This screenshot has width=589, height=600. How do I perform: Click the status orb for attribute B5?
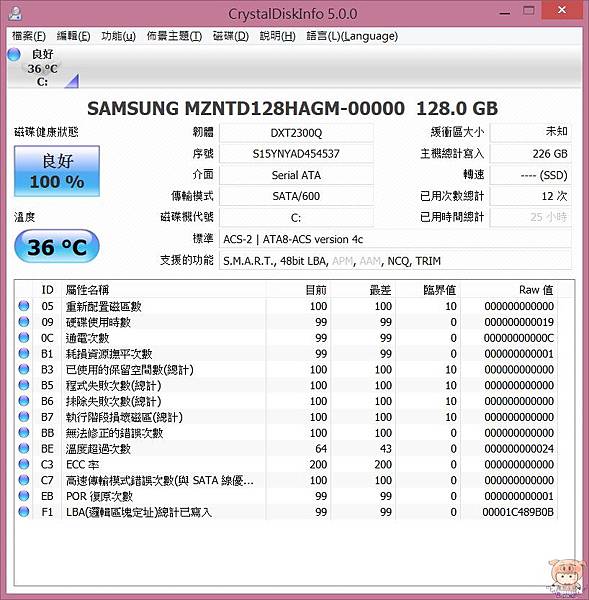(x=24, y=385)
